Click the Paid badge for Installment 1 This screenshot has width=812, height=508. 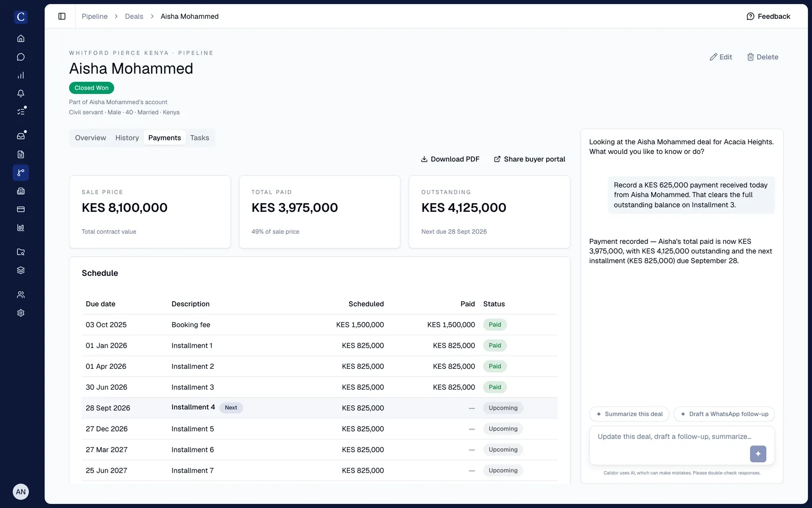coord(495,345)
